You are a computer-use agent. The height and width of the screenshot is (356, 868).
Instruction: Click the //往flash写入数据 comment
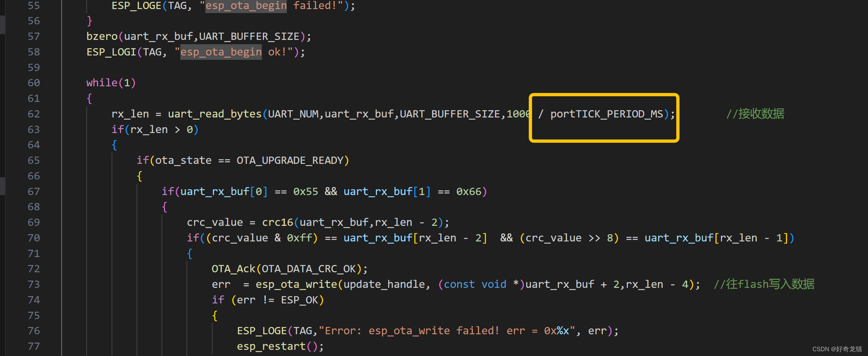pos(764,284)
